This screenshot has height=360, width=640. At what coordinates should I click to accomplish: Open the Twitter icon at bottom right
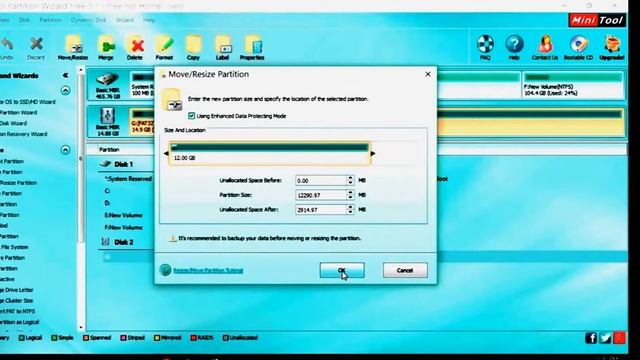(x=605, y=338)
